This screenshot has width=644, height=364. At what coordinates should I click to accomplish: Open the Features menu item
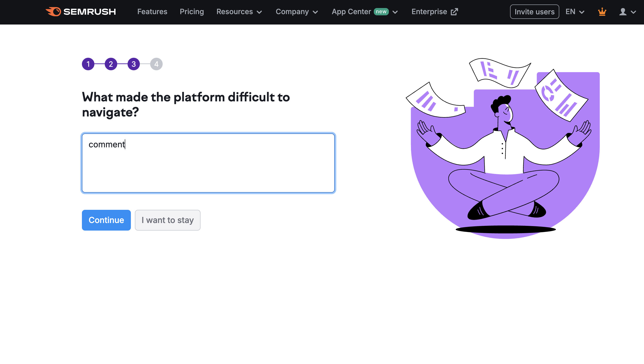click(152, 12)
